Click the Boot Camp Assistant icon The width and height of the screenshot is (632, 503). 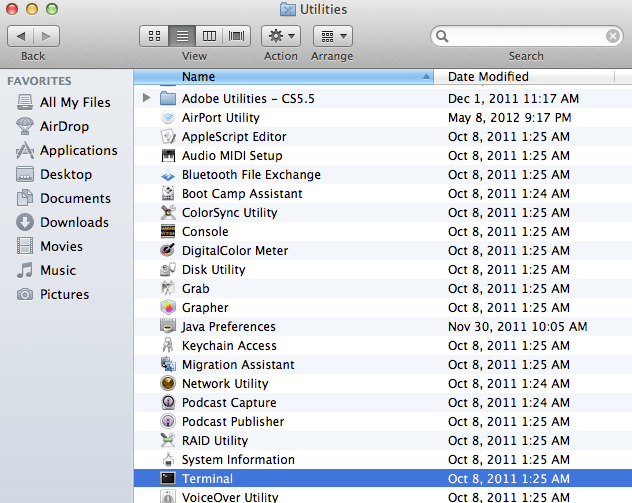pos(168,193)
